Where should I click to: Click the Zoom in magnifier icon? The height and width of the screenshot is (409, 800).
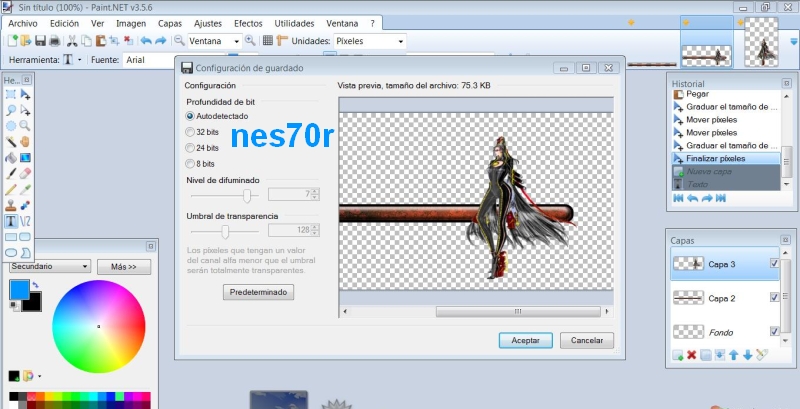click(x=250, y=41)
